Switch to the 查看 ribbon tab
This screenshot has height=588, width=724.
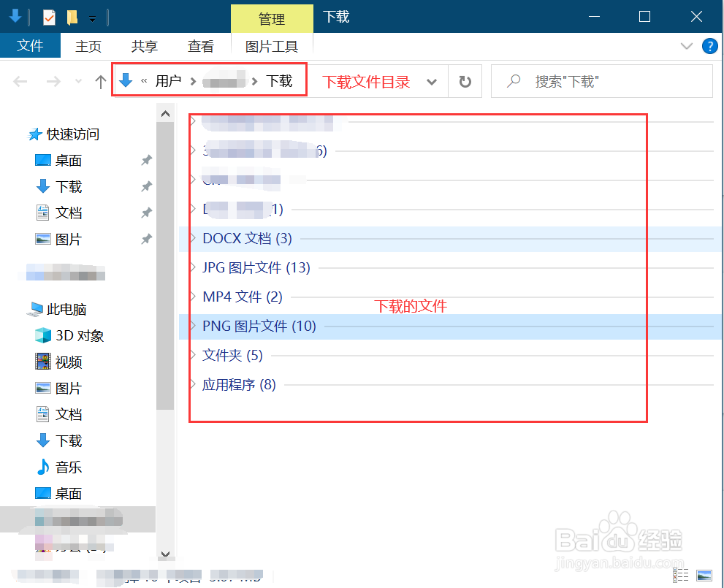click(x=201, y=46)
